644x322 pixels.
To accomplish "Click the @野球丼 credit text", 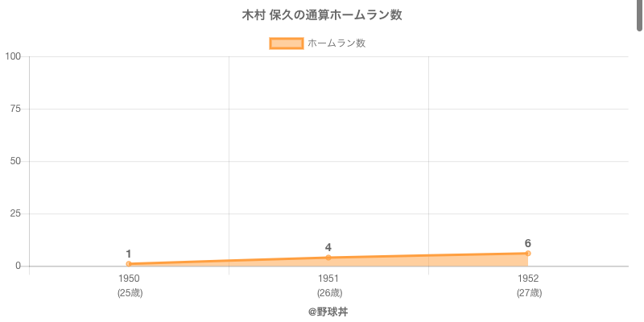I will pos(328,312).
